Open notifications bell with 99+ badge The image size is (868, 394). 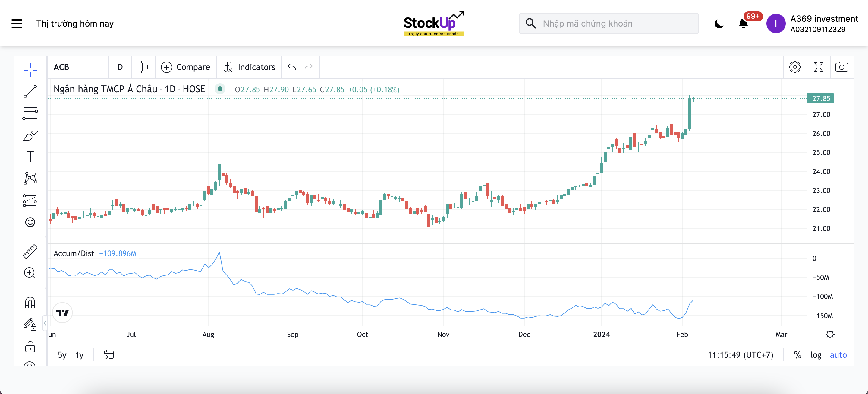(x=744, y=24)
